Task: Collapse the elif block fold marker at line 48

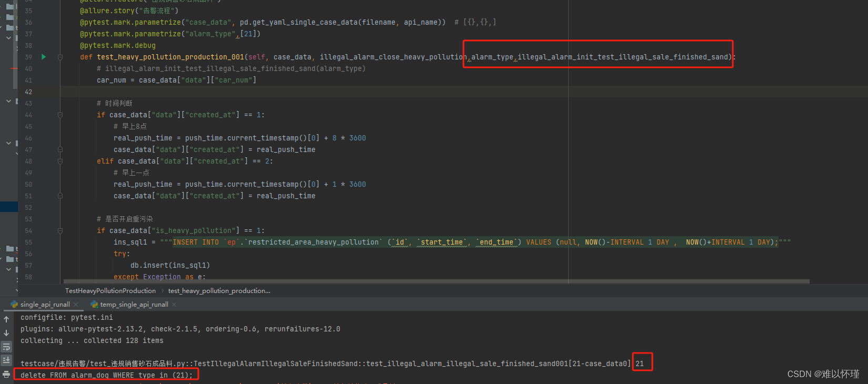Action: tap(60, 161)
